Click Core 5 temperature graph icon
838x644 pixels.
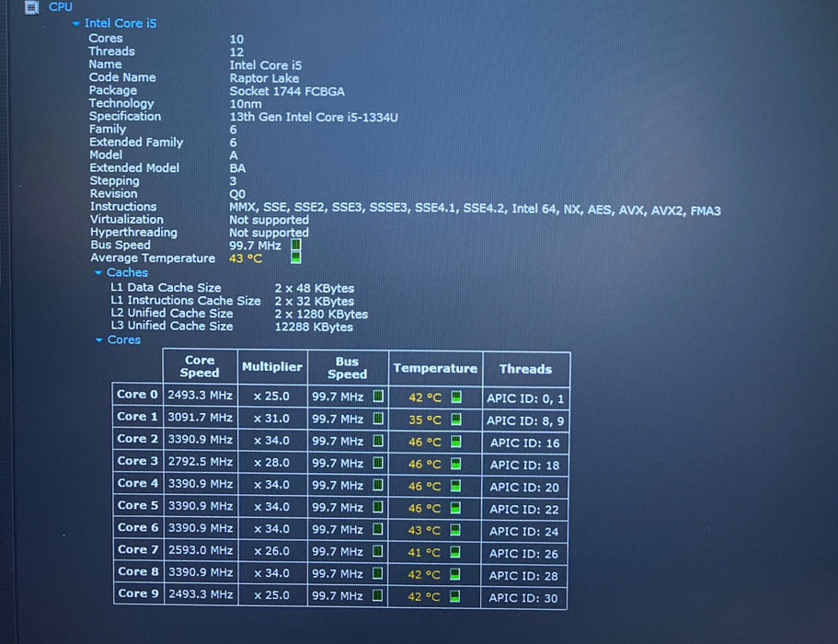pyautogui.click(x=455, y=508)
